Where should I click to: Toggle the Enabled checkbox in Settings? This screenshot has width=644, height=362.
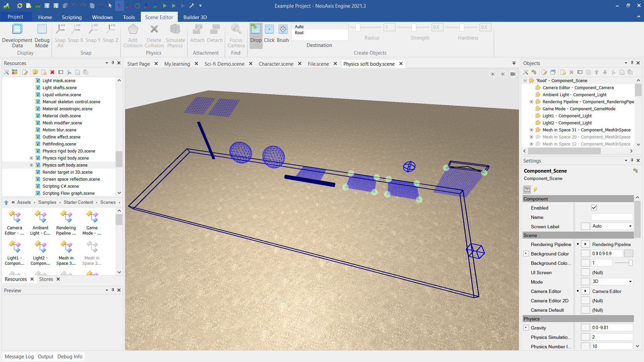(x=594, y=208)
